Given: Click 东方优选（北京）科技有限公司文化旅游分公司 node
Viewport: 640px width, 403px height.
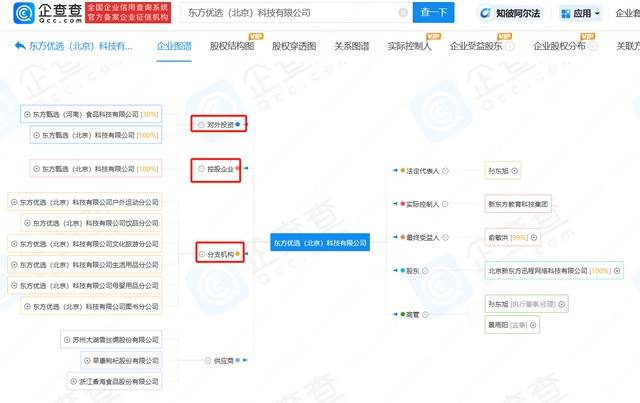Looking at the screenshot, I should point(84,244).
